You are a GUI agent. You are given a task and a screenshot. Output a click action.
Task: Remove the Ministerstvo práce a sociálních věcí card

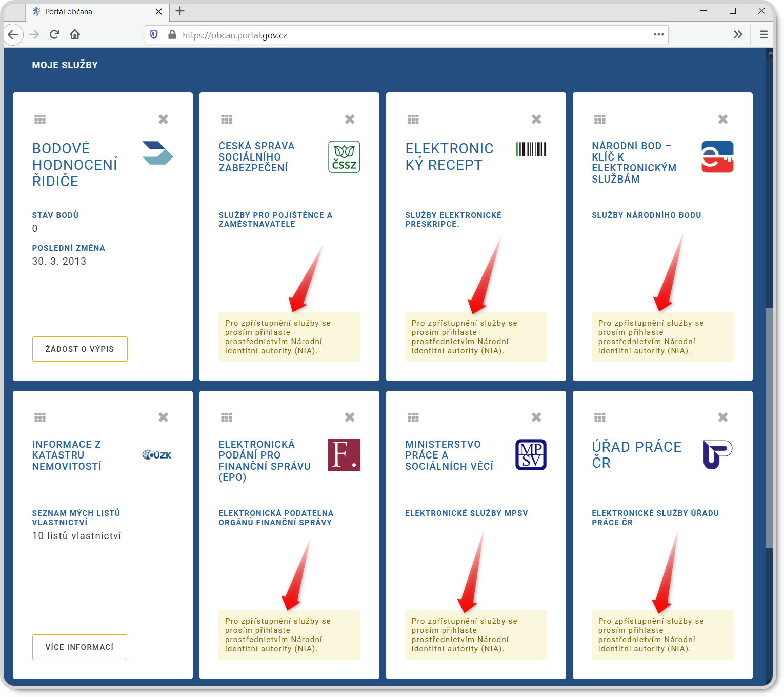(x=536, y=417)
